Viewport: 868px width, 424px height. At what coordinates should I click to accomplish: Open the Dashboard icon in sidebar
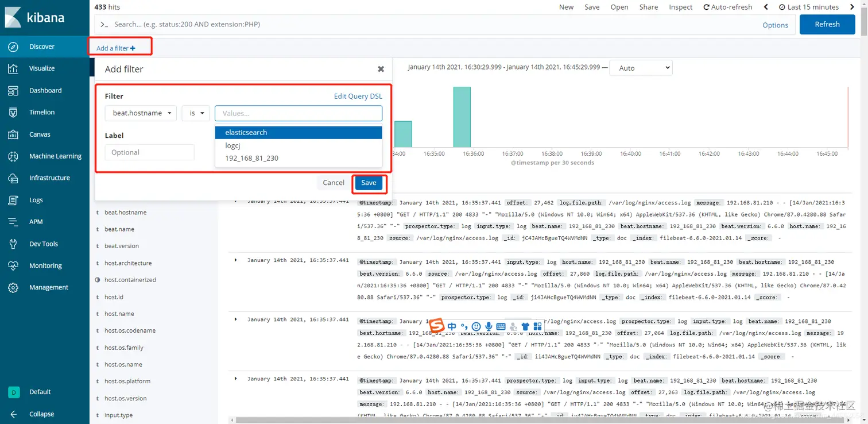[x=14, y=91]
